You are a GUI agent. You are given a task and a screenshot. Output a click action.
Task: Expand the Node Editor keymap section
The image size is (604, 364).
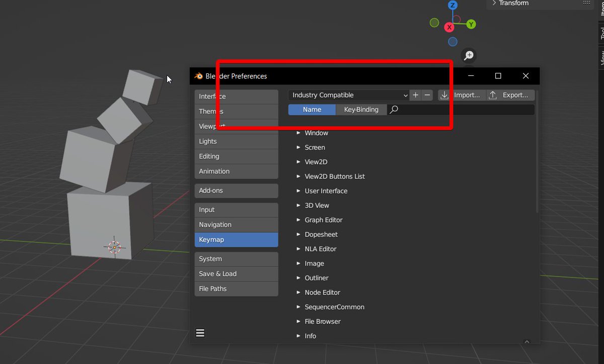298,292
